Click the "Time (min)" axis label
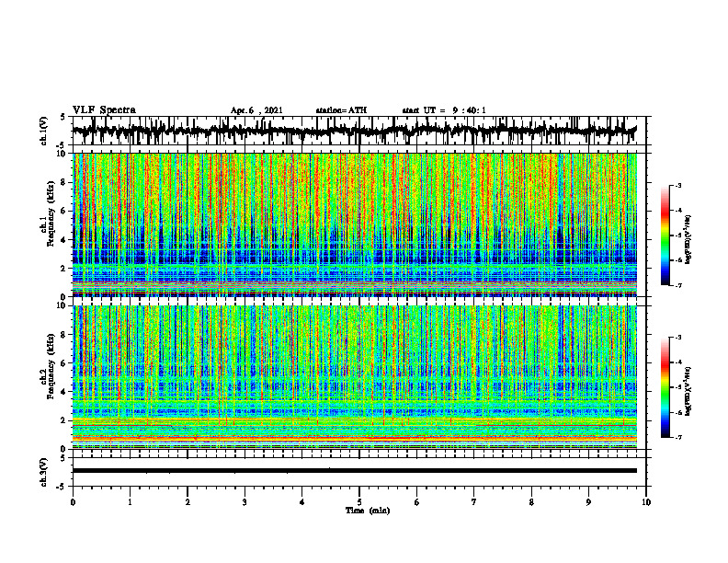Viewport: 728px width, 563px height. point(368,511)
